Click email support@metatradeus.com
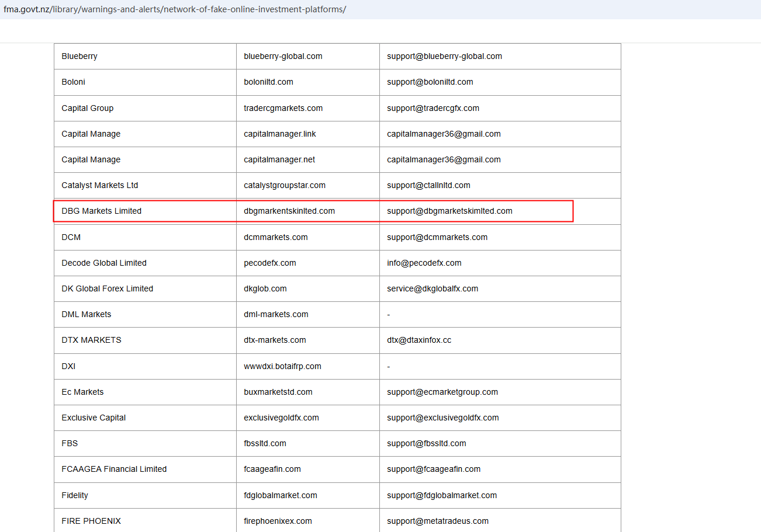The image size is (761, 532). coord(438,521)
